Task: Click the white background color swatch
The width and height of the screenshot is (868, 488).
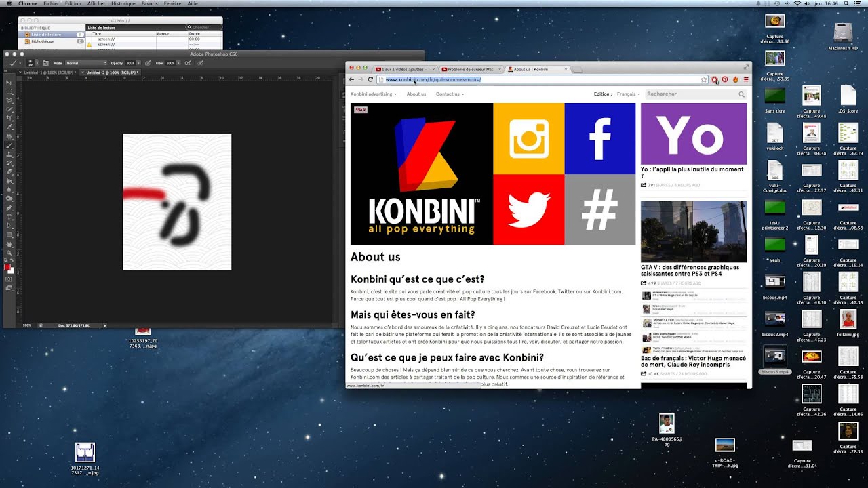Action: pos(12,272)
